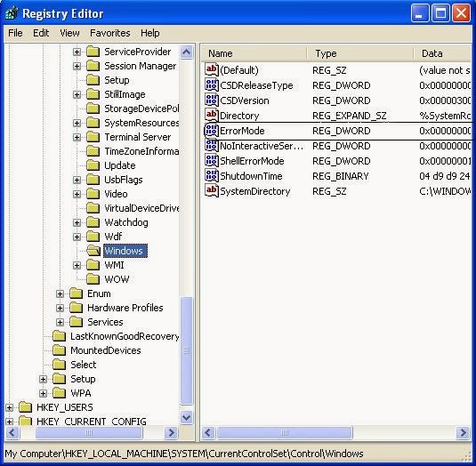Screen dimensions: 476x466
Task: Click the Data column header
Action: [442, 53]
